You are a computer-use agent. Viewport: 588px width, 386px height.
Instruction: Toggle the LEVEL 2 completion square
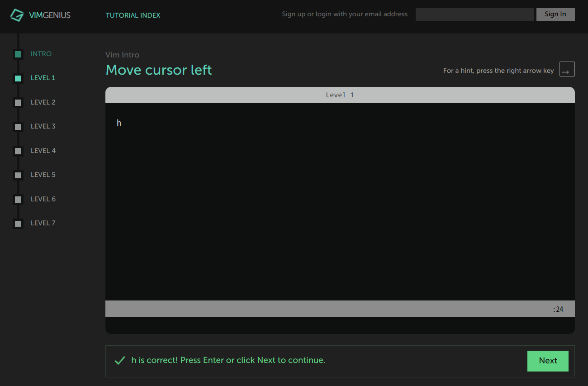click(x=18, y=102)
